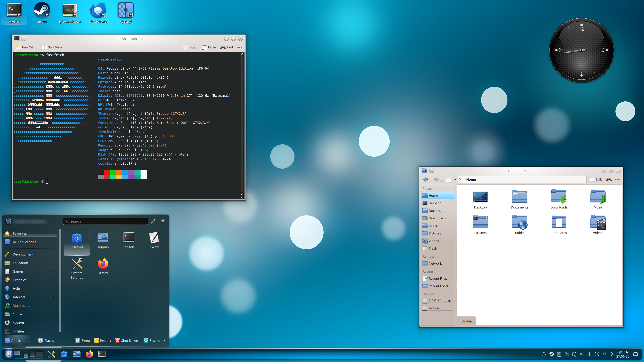
Task: Switch to the Places tab in launcher
Action: (46, 341)
